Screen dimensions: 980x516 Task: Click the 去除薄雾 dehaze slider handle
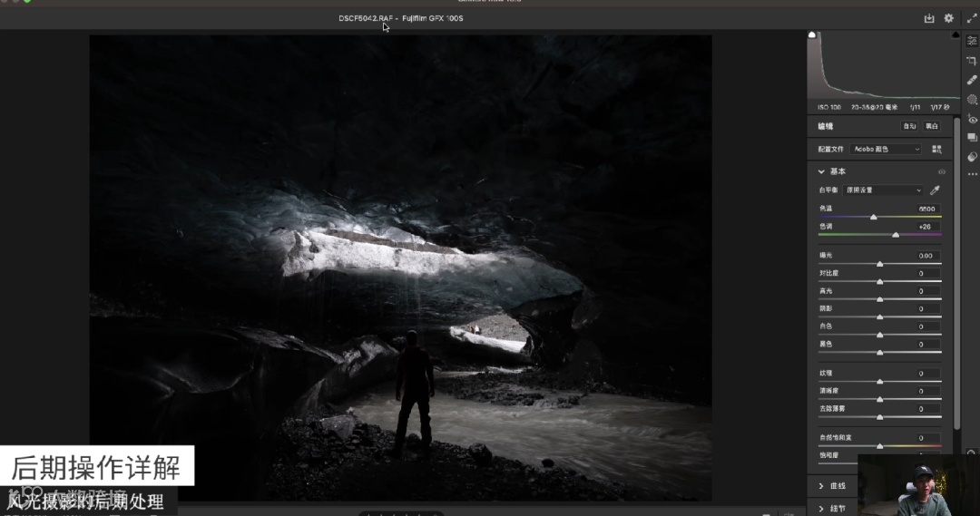coord(880,416)
